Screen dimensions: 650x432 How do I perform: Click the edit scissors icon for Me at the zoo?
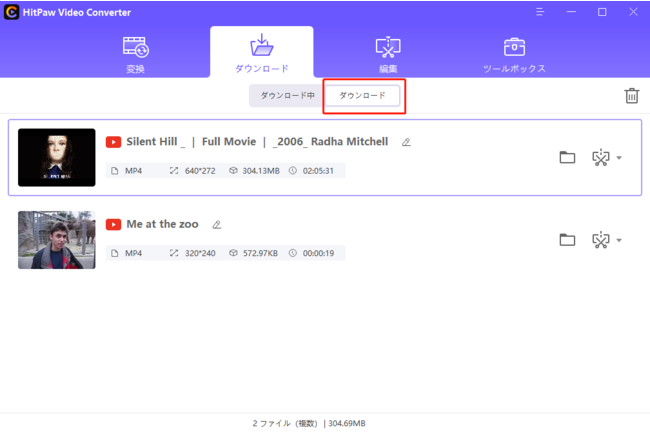coord(600,240)
